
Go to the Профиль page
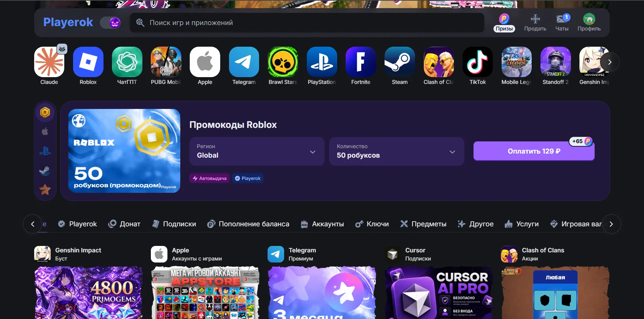coord(589,23)
